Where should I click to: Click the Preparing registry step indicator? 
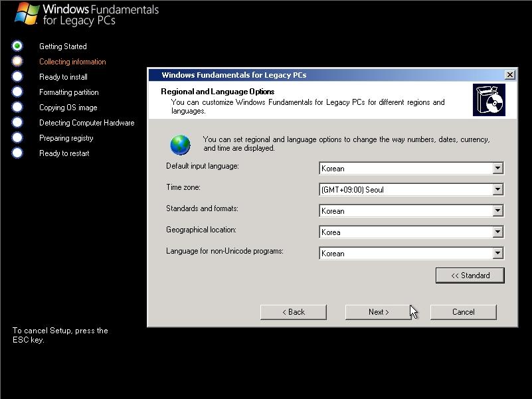(x=17, y=137)
